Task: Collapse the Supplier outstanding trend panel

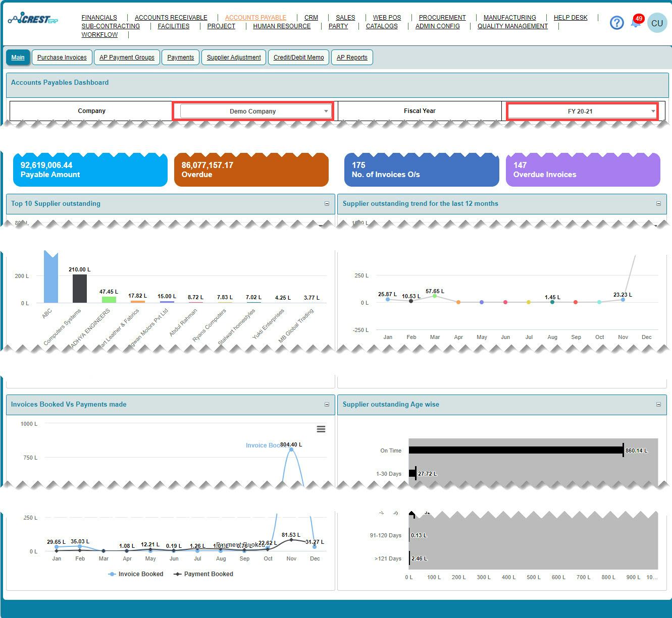Action: [658, 204]
